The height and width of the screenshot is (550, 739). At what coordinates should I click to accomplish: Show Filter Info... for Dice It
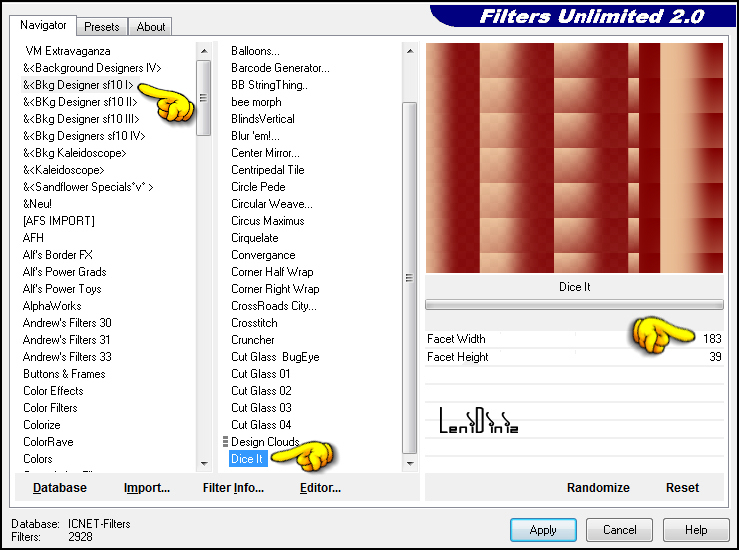tap(233, 488)
